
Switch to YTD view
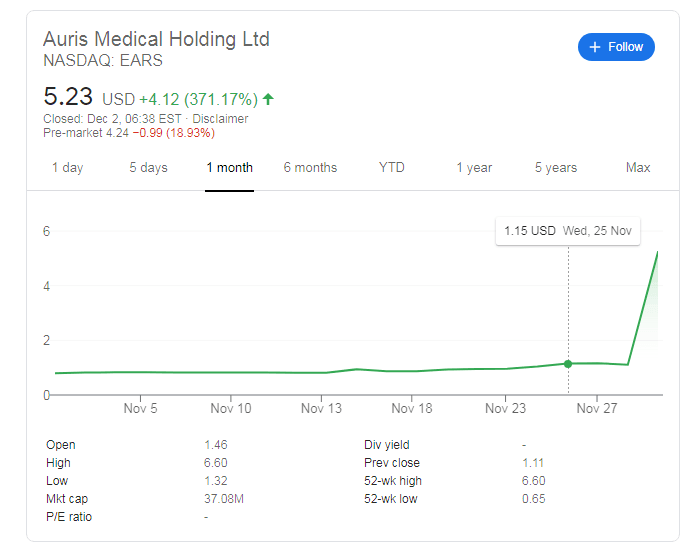(392, 168)
